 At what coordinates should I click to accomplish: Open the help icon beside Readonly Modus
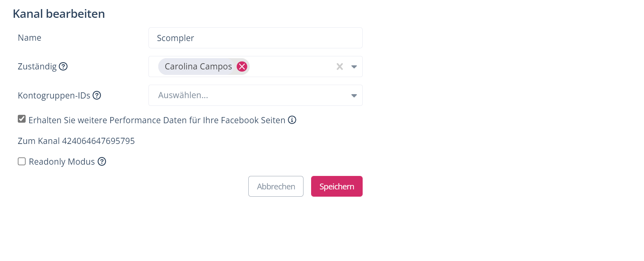pos(102,161)
